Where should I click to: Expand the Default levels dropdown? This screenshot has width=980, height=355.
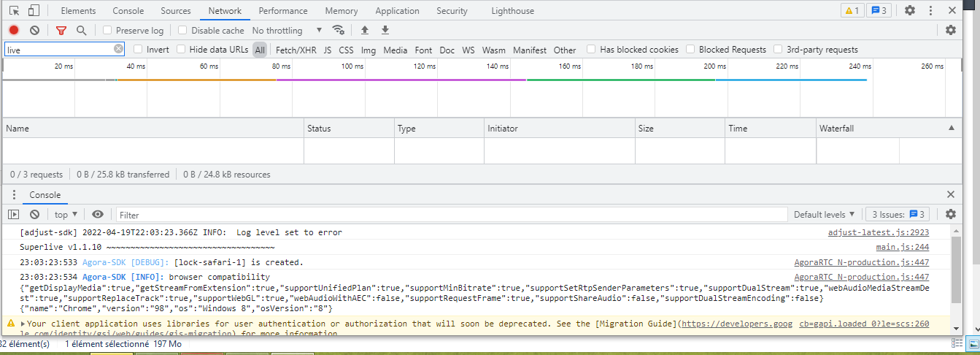pyautogui.click(x=824, y=215)
